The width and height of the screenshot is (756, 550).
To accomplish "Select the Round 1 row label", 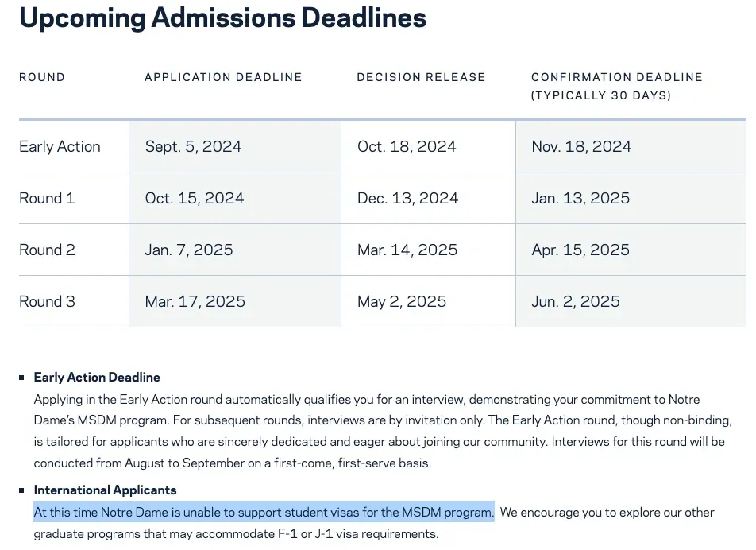I will click(47, 199).
